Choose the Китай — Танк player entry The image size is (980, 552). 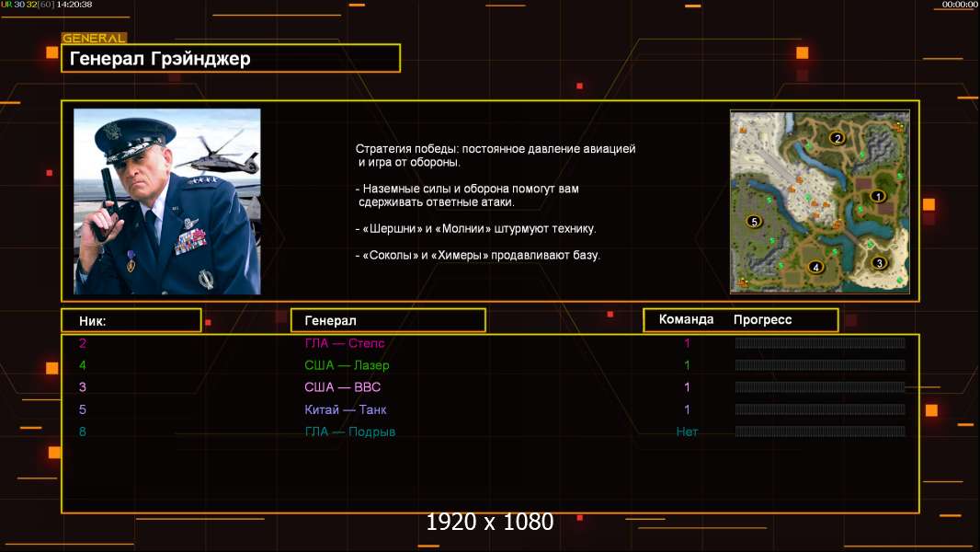pos(346,409)
